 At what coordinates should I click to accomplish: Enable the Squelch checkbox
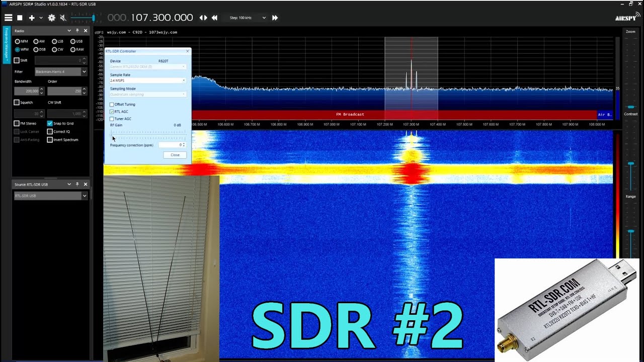[x=17, y=102]
